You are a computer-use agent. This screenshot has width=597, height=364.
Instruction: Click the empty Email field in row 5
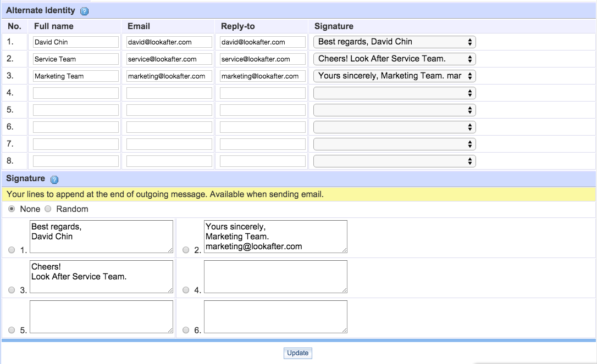pyautogui.click(x=169, y=110)
